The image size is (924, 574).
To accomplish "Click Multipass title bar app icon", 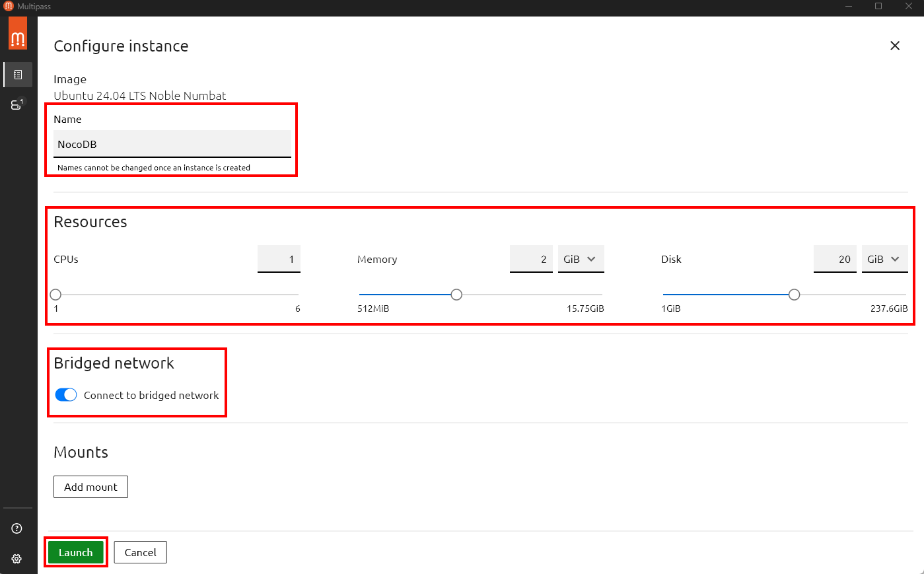I will pyautogui.click(x=9, y=7).
